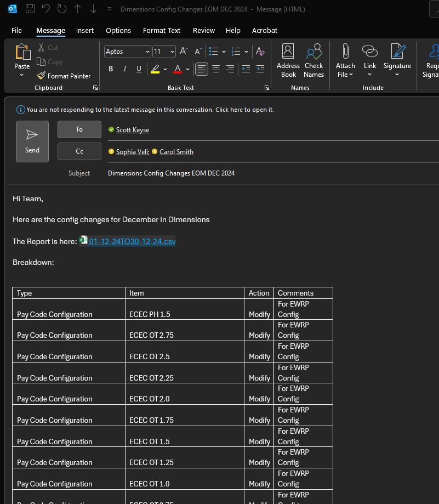439x504 pixels.
Task: Toggle Underline formatting
Action: (139, 69)
